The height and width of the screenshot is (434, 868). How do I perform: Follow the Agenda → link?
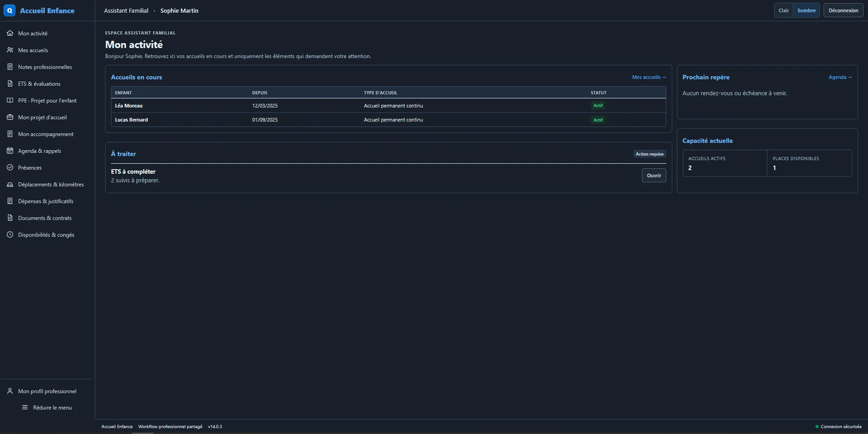coord(840,77)
